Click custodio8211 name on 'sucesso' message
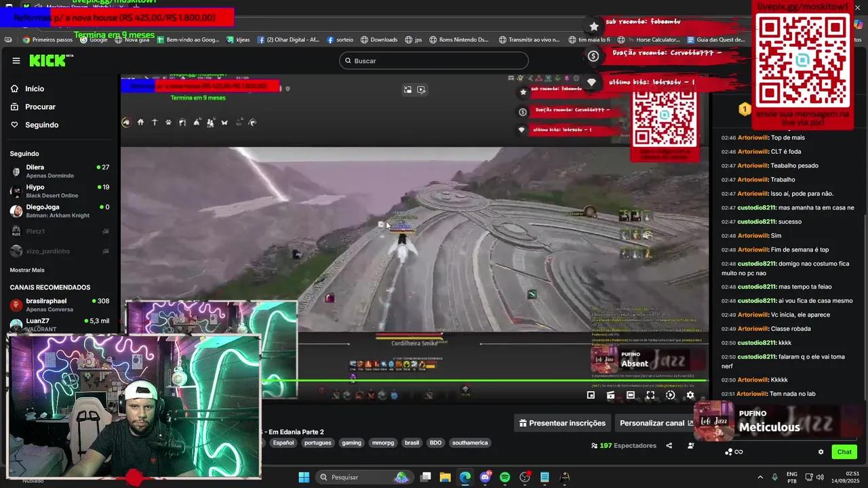Viewport: 868px width, 488px height. coord(756,222)
